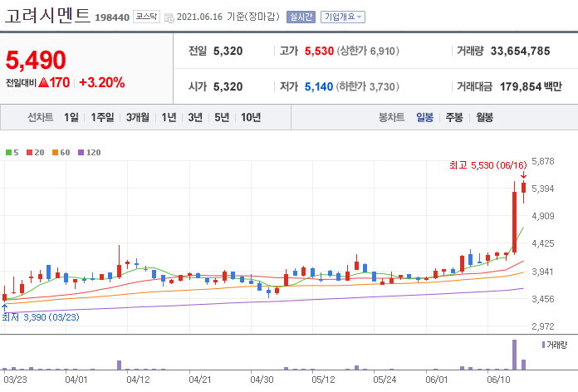
Task: Click the stock name 고려시멘트
Action: pyautogui.click(x=47, y=16)
